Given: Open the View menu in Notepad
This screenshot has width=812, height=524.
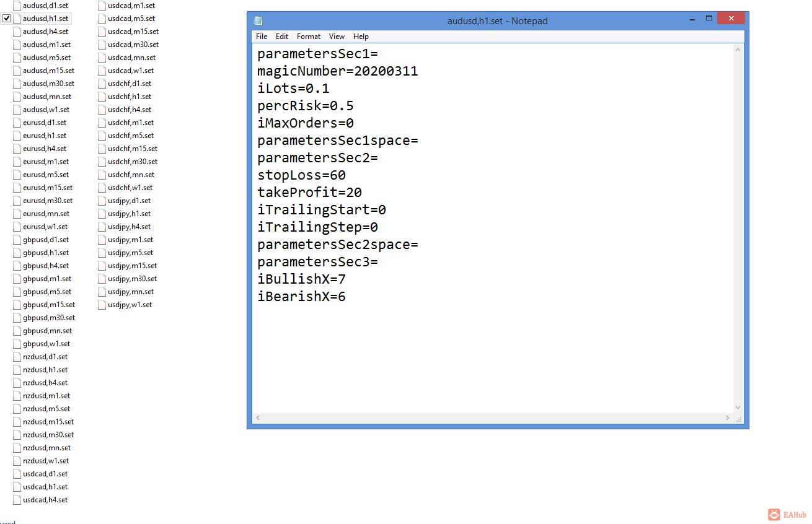Looking at the screenshot, I should click(x=337, y=37).
